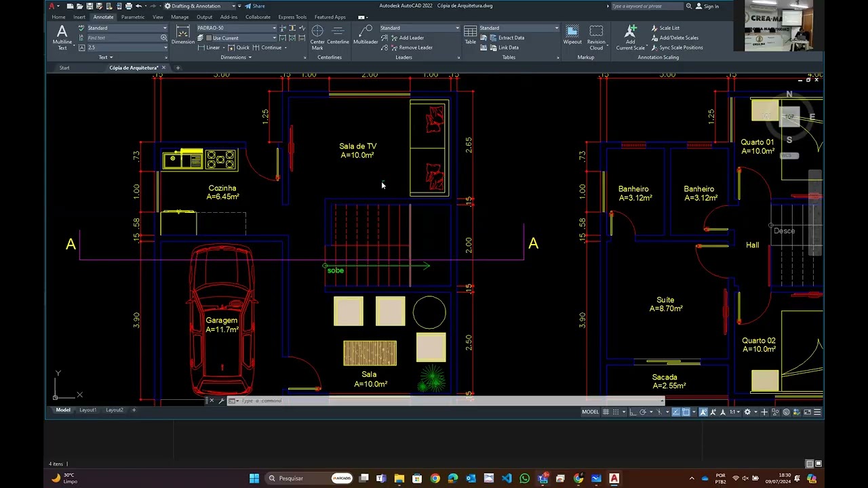Toggle Ortho mode in status bar

pyautogui.click(x=633, y=412)
